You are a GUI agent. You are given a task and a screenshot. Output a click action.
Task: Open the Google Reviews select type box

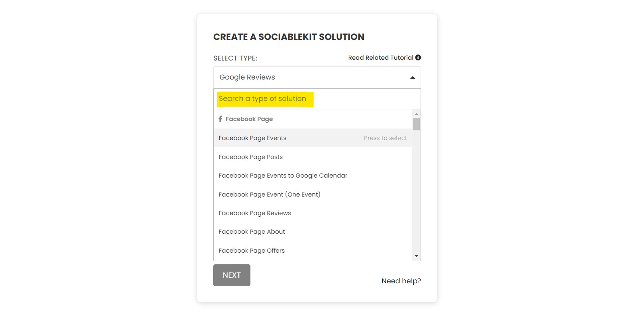coord(317,77)
